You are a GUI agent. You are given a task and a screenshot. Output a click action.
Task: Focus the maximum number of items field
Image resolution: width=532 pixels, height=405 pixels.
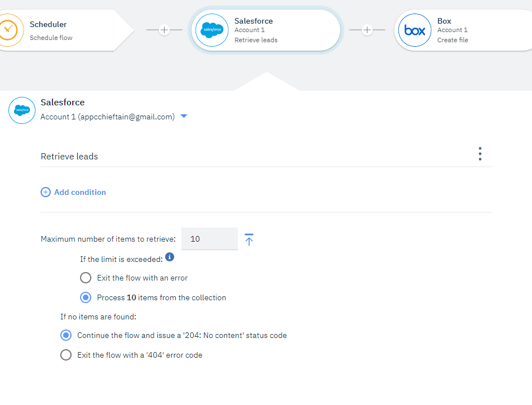click(210, 239)
